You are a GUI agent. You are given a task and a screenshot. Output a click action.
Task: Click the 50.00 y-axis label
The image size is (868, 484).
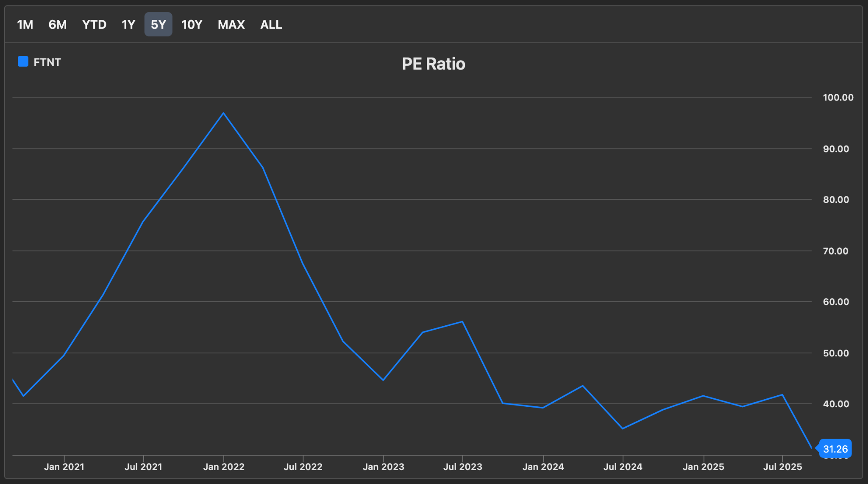point(836,353)
